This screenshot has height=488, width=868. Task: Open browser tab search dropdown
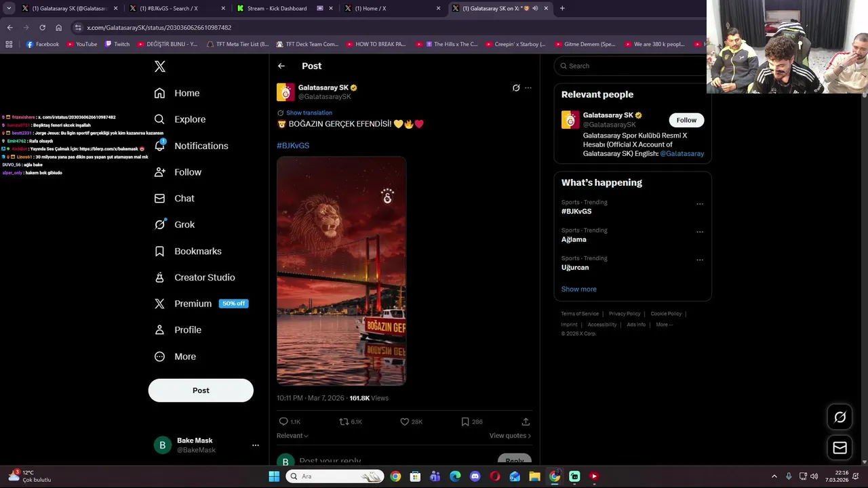(9, 8)
